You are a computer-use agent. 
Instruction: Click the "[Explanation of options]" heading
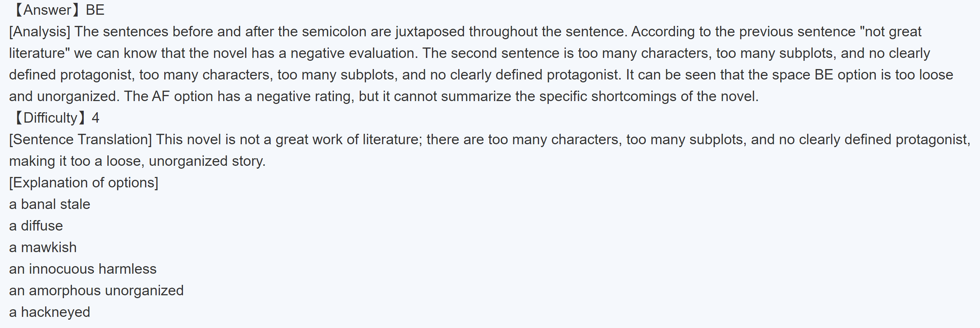[83, 183]
